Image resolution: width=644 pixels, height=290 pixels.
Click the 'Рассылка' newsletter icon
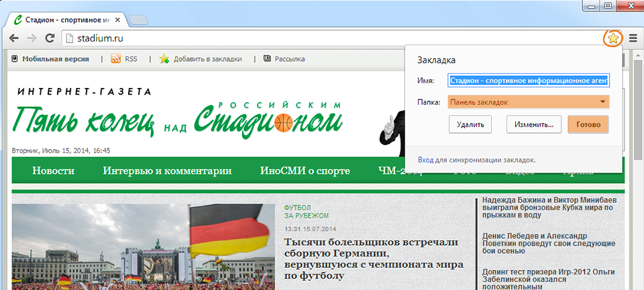[267, 59]
